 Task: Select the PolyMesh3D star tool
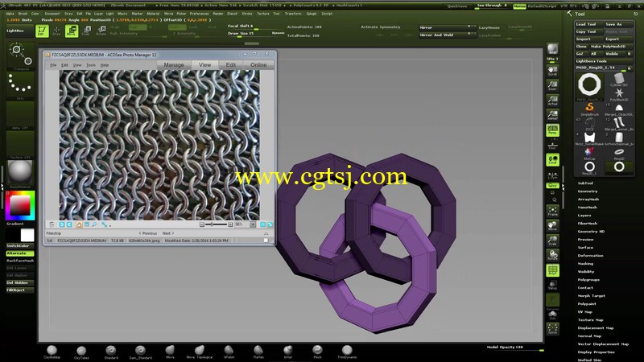pos(619,94)
